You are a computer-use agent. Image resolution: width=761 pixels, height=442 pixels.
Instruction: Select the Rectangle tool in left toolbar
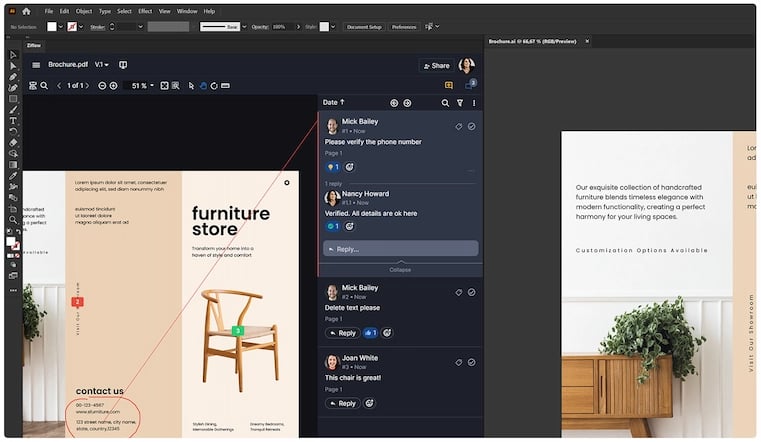click(13, 99)
